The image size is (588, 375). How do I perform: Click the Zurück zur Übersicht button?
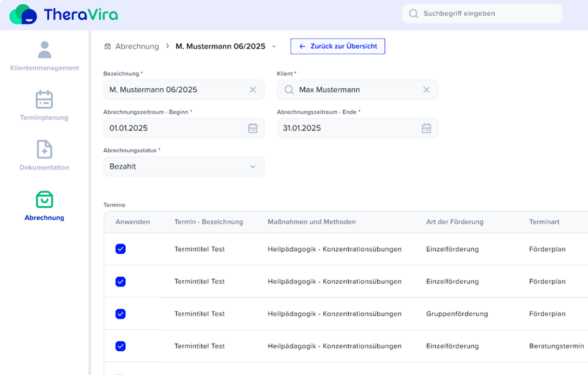[338, 46]
